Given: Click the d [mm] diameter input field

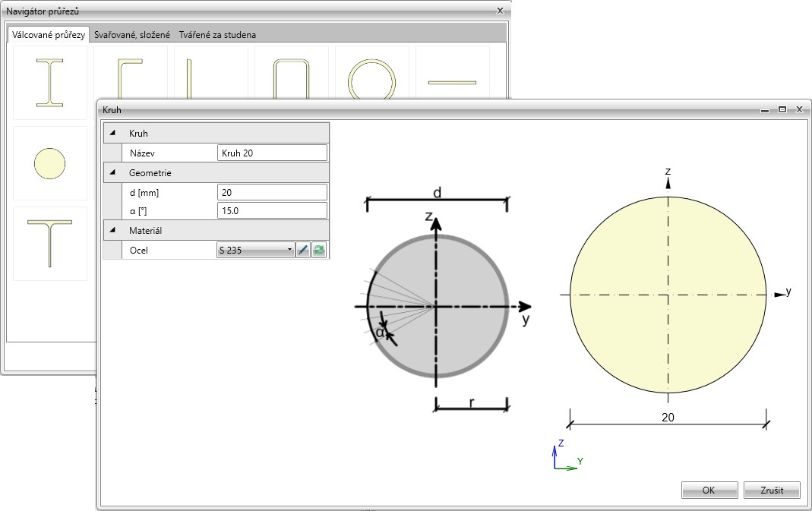Looking at the screenshot, I should tap(271, 192).
